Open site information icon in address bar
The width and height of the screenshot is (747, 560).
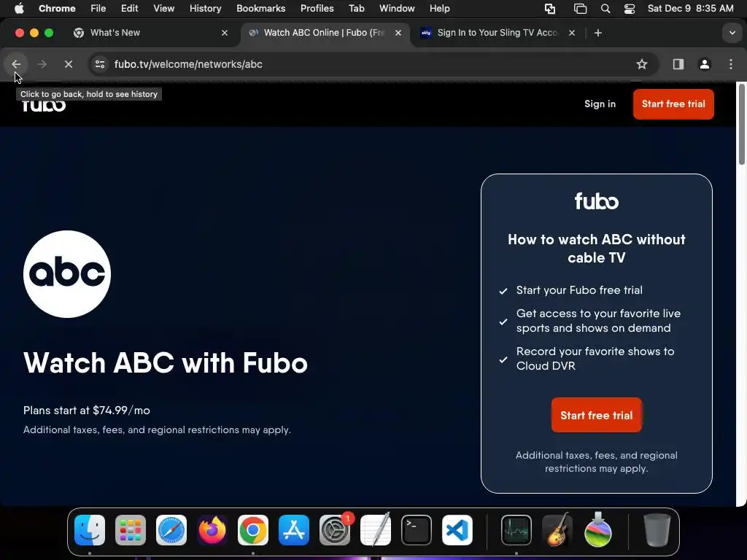click(x=99, y=64)
